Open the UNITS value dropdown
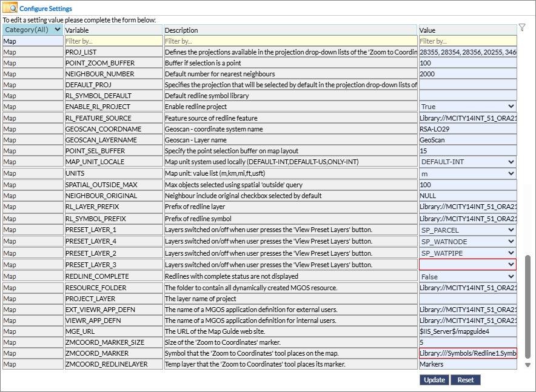The image size is (536, 392). tap(467, 173)
